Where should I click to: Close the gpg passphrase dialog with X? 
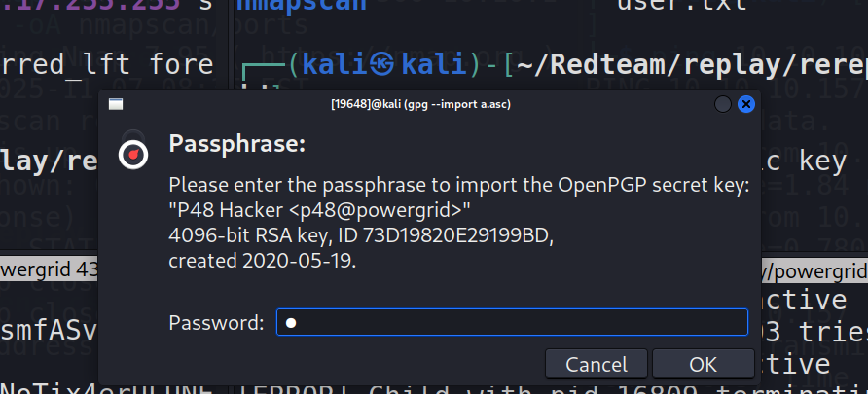[x=746, y=103]
